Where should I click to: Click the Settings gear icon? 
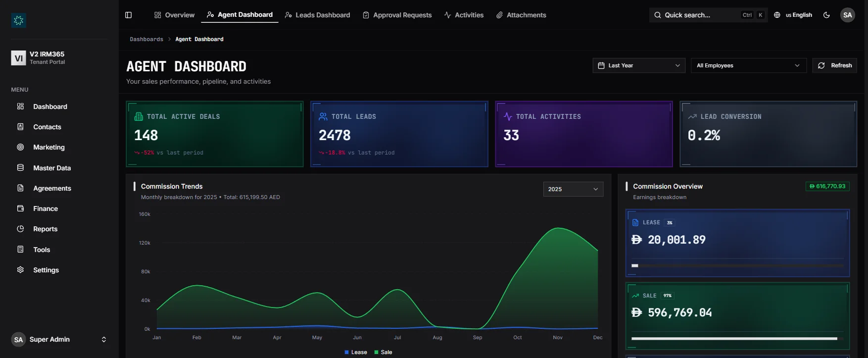point(20,270)
